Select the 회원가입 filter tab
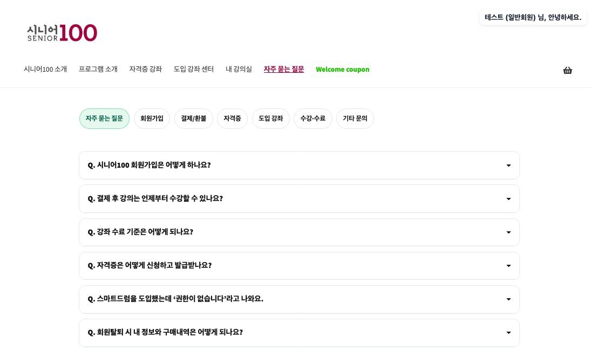 click(152, 119)
